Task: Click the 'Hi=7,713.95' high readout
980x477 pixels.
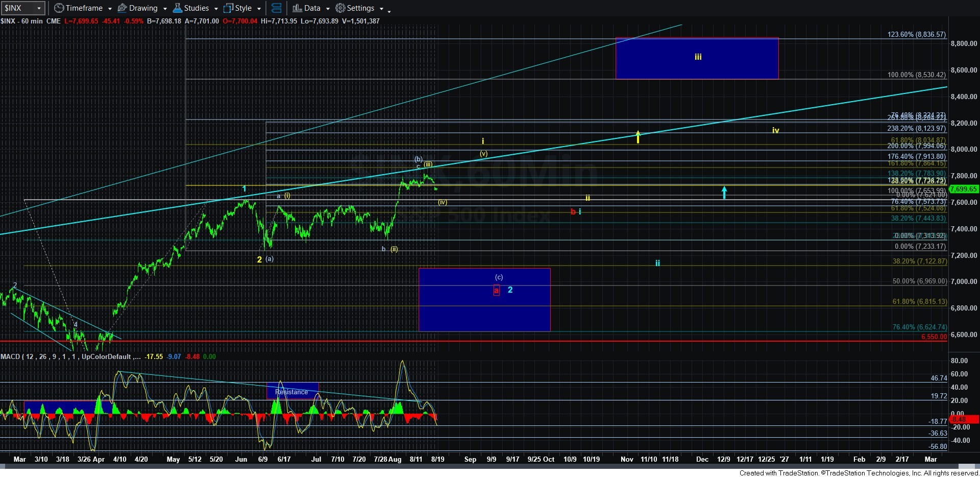Action: click(x=279, y=21)
